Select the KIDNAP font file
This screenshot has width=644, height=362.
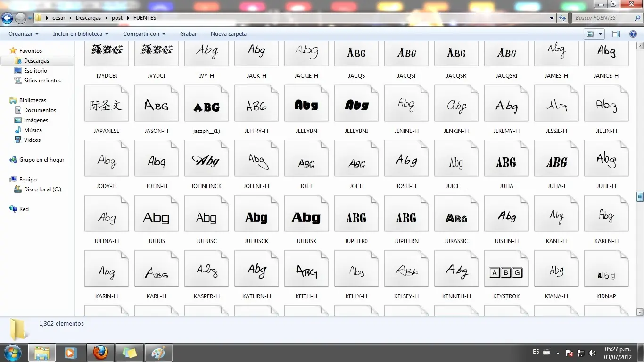606,275
